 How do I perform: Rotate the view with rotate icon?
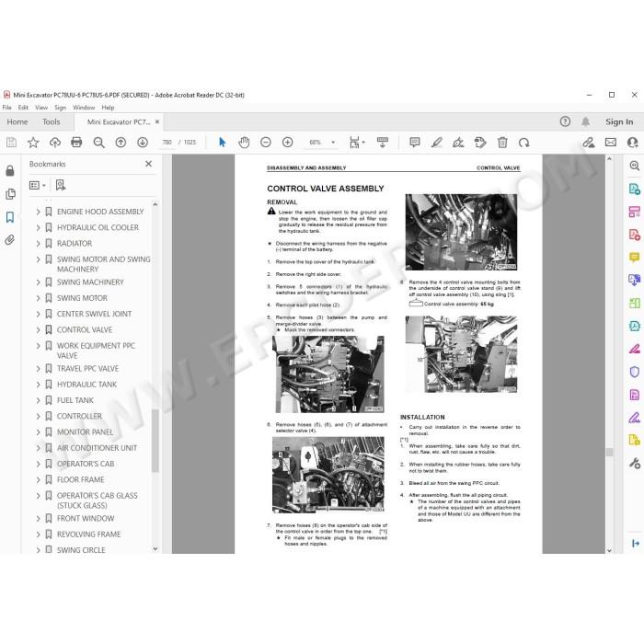point(524,143)
